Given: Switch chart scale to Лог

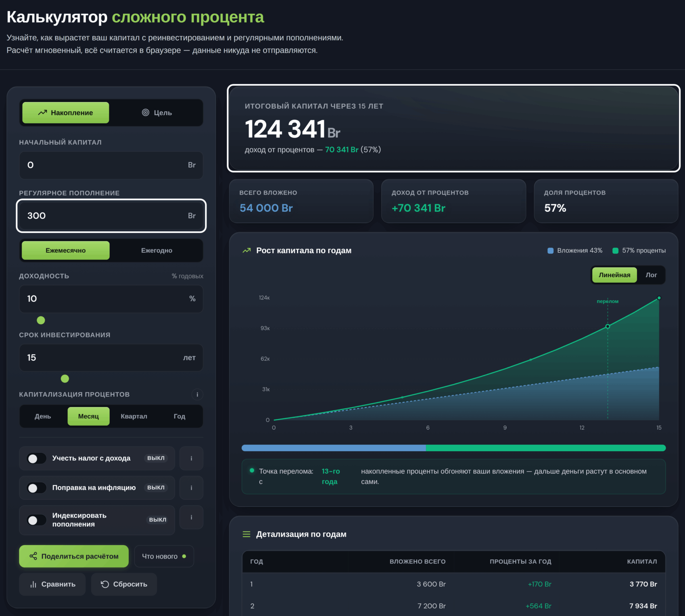Looking at the screenshot, I should (x=651, y=275).
